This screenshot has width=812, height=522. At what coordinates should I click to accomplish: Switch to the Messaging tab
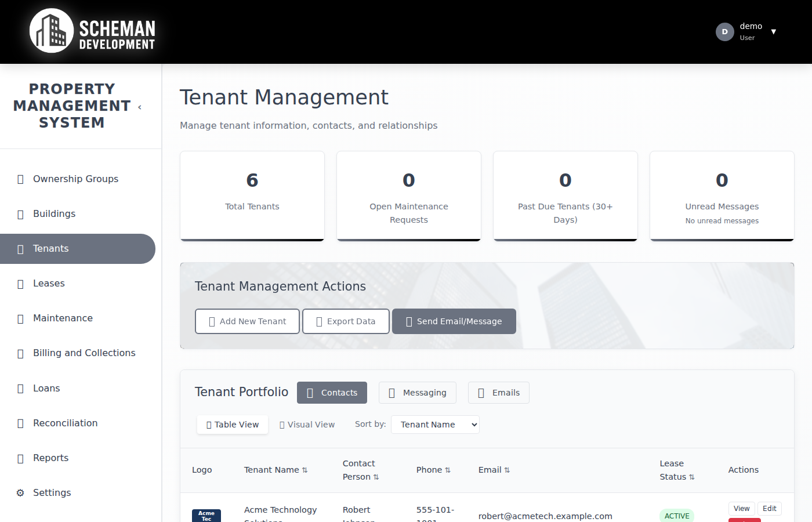click(x=417, y=393)
